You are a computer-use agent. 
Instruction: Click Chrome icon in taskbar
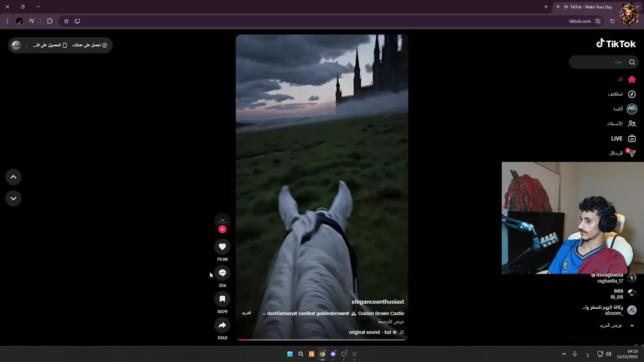(x=323, y=354)
